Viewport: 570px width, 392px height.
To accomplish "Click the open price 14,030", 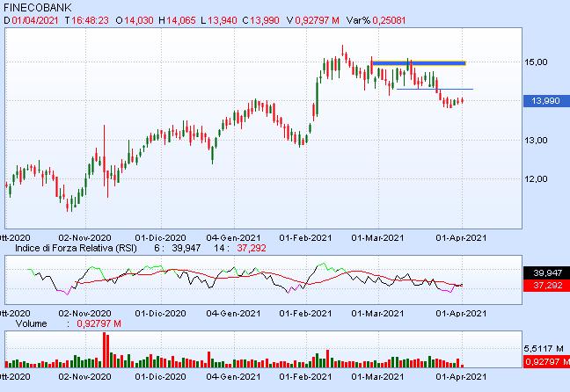I will coord(139,20).
